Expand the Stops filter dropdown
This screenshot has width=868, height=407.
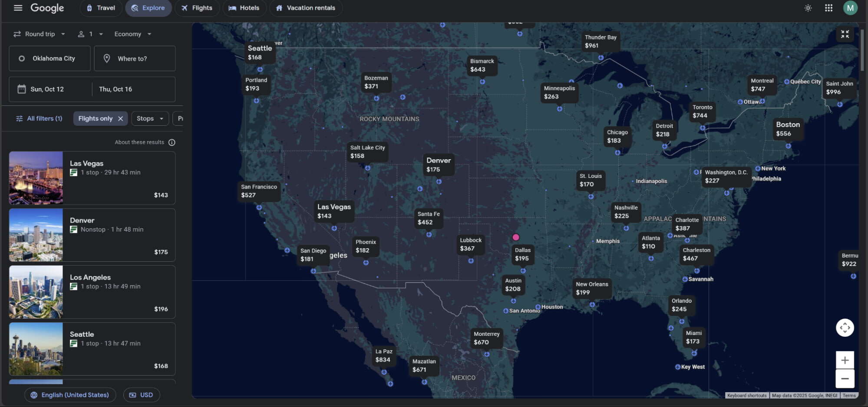pos(150,118)
